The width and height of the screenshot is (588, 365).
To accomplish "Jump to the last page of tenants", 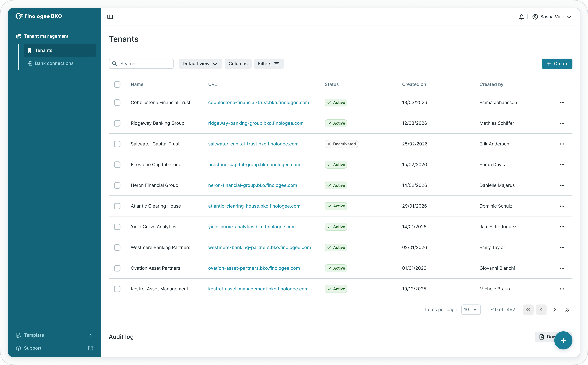I will (567, 310).
